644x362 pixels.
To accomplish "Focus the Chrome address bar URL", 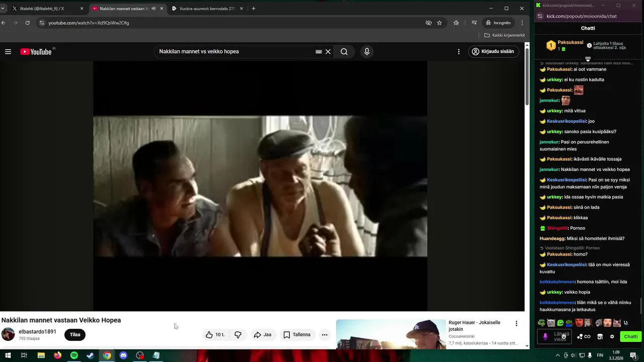I will pyautogui.click(x=89, y=23).
